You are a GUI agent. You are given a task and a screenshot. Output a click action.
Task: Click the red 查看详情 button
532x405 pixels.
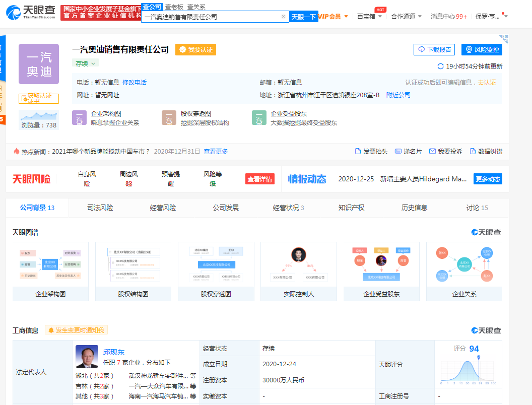(260, 179)
